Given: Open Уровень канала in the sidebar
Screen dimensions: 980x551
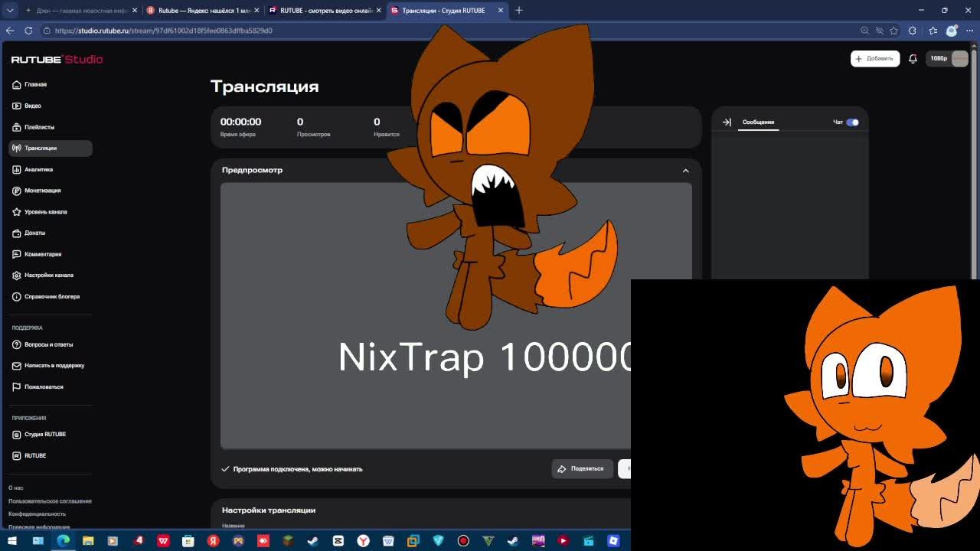Looking at the screenshot, I should tap(50, 212).
